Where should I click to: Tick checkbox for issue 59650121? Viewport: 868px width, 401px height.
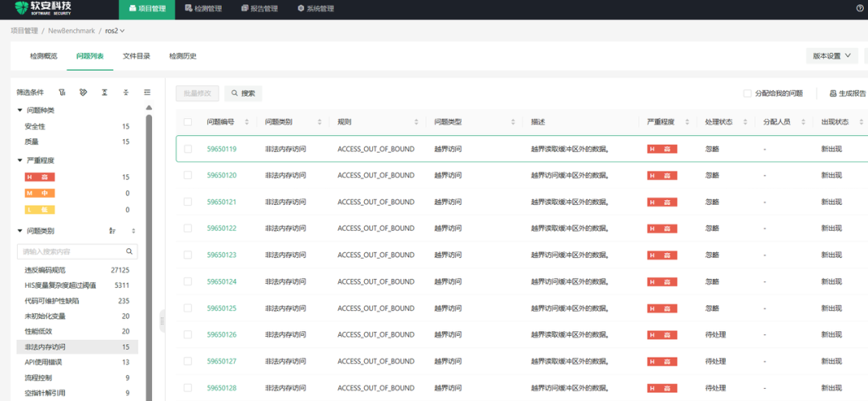tap(187, 202)
